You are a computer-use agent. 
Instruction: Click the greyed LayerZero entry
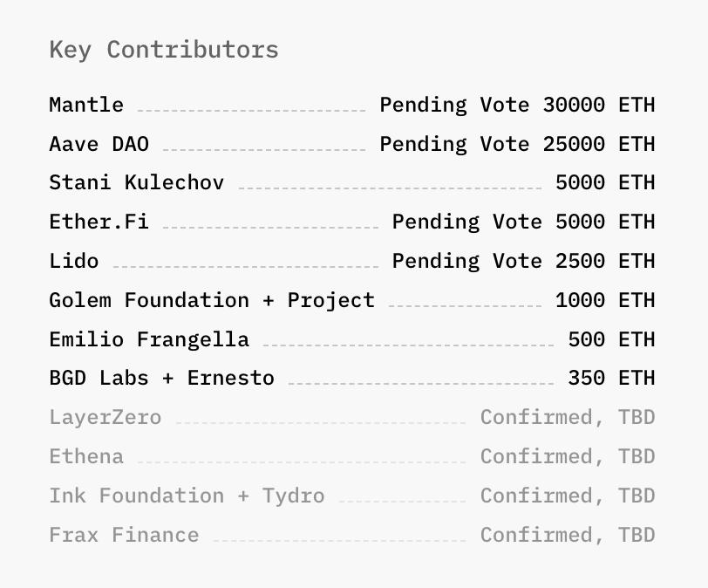[106, 417]
